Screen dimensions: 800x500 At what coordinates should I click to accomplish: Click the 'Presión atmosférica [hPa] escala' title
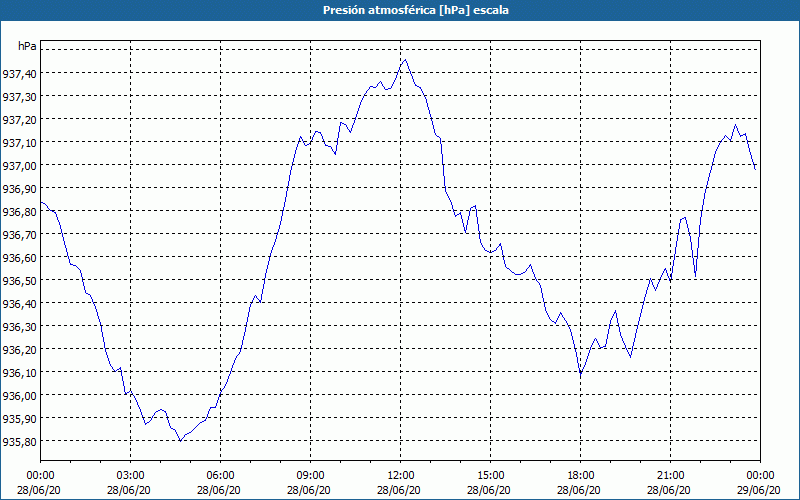click(416, 10)
